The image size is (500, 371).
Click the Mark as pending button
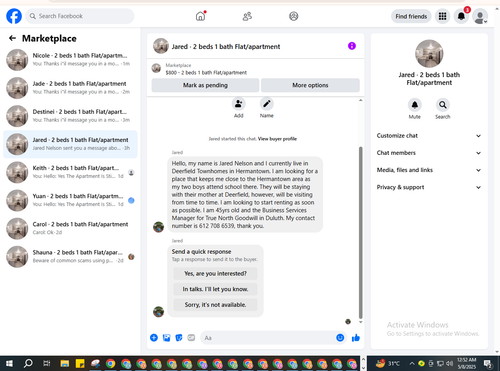tap(205, 85)
